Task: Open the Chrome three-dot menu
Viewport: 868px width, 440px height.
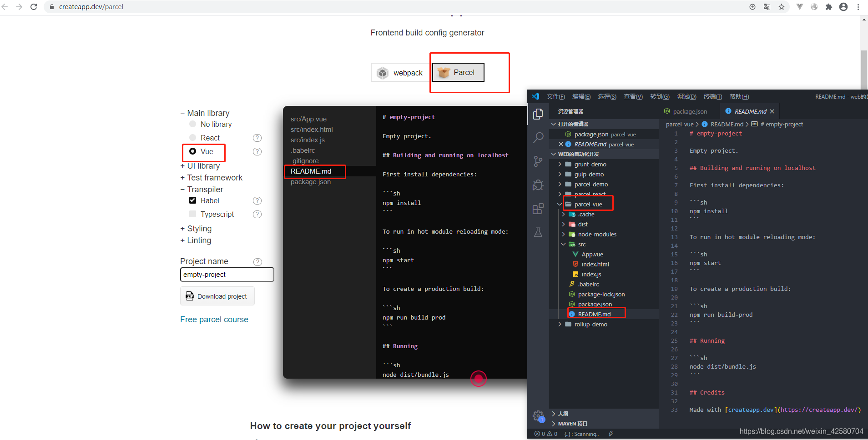Action: 858,7
